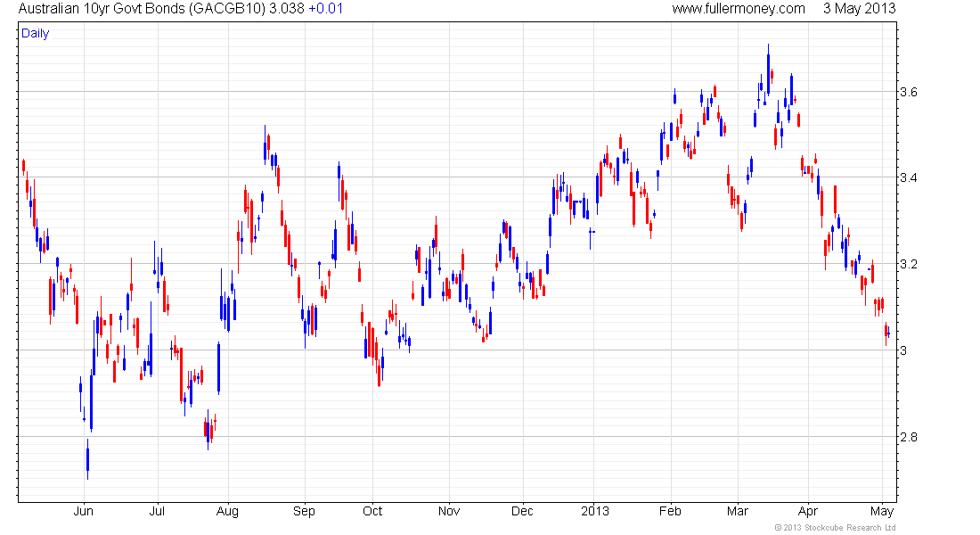Click the 2013 x-axis label
Viewport: 980px width, 535px height.
595,511
